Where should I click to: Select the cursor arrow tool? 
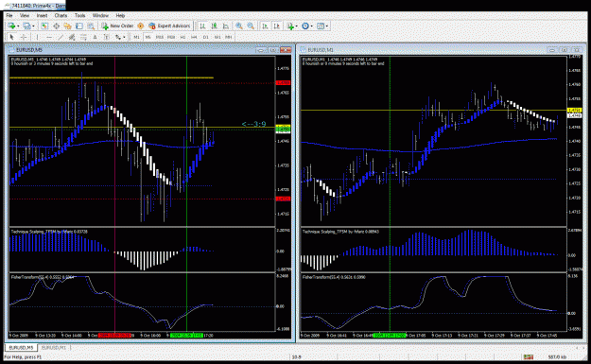pos(11,37)
